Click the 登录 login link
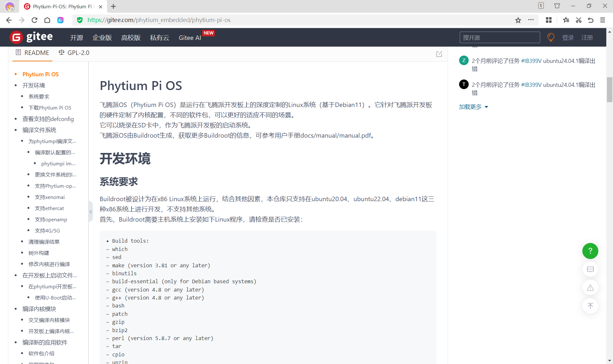 coord(568,38)
